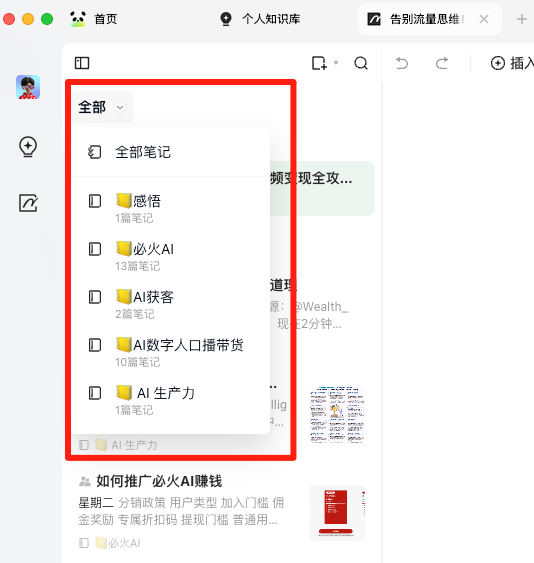The width and height of the screenshot is (534, 563).
Task: Click the notebook icon beside AI数字人口播带货
Action: click(x=95, y=345)
